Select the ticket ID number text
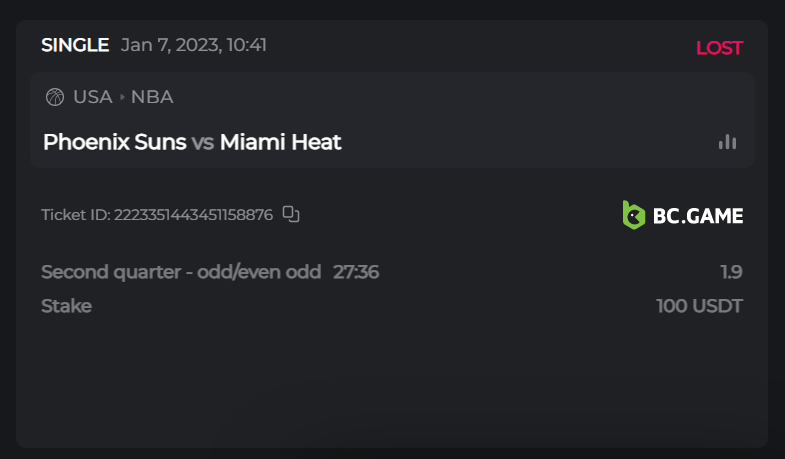785x459 pixels. coord(193,215)
